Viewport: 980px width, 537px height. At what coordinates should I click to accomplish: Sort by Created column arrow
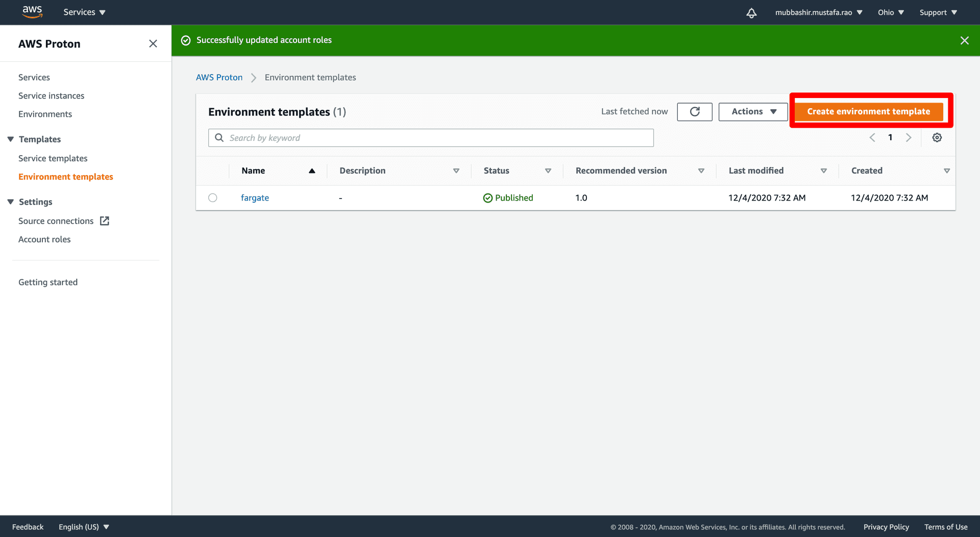point(947,171)
